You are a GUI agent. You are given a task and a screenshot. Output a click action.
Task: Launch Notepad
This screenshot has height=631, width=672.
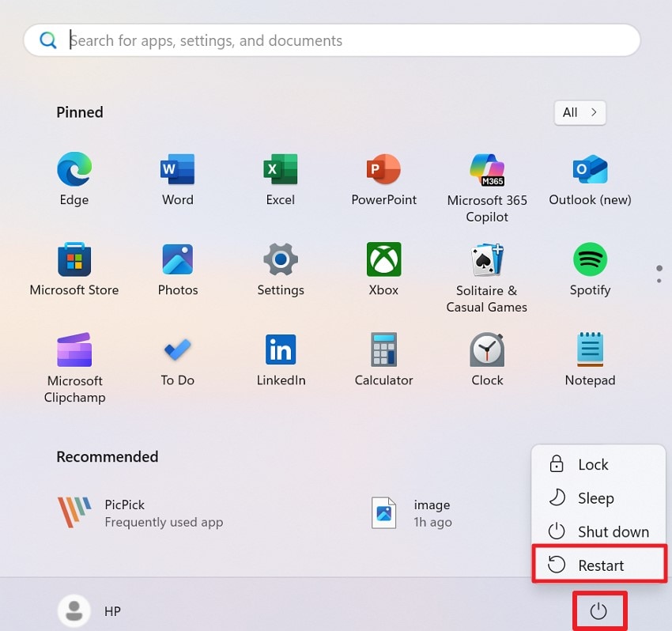coord(590,361)
